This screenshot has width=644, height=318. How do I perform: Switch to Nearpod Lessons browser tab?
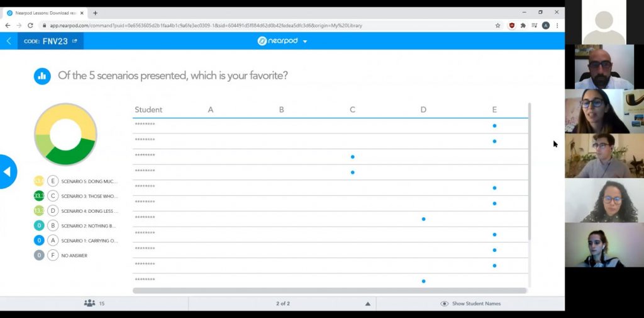click(x=45, y=13)
